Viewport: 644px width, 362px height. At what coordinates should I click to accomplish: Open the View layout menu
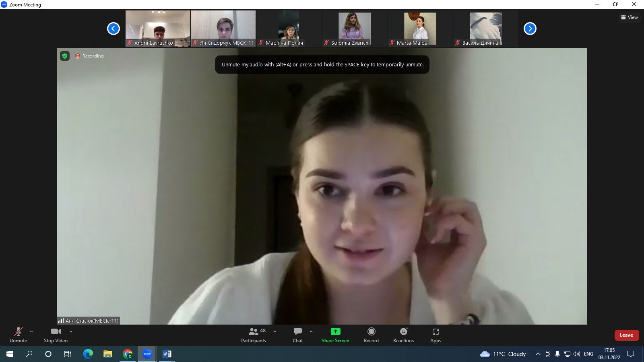tap(630, 17)
